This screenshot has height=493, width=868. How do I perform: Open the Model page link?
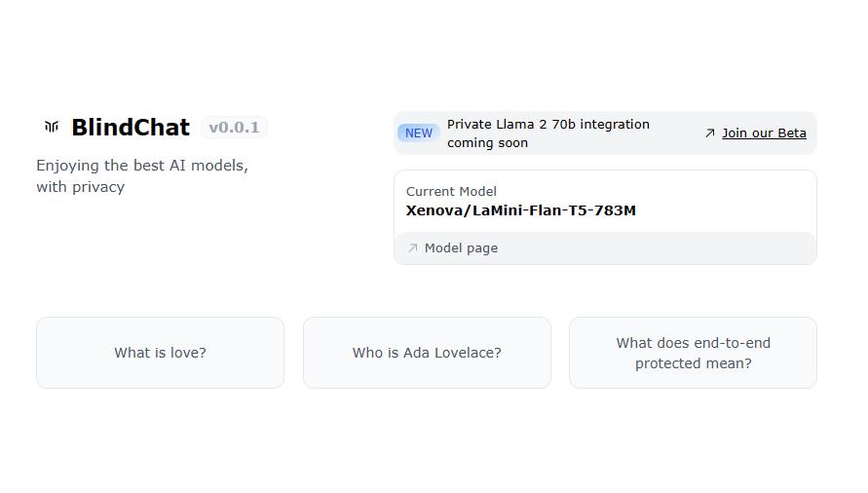coord(461,247)
